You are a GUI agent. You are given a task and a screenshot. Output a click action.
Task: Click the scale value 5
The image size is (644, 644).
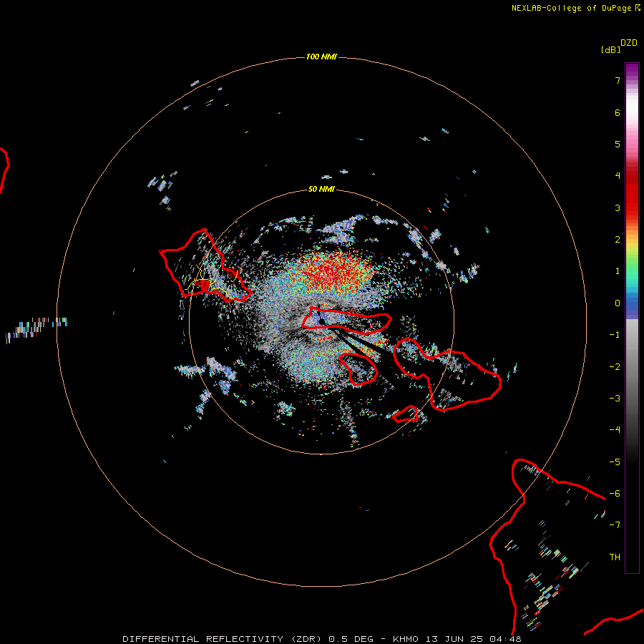[x=618, y=144]
